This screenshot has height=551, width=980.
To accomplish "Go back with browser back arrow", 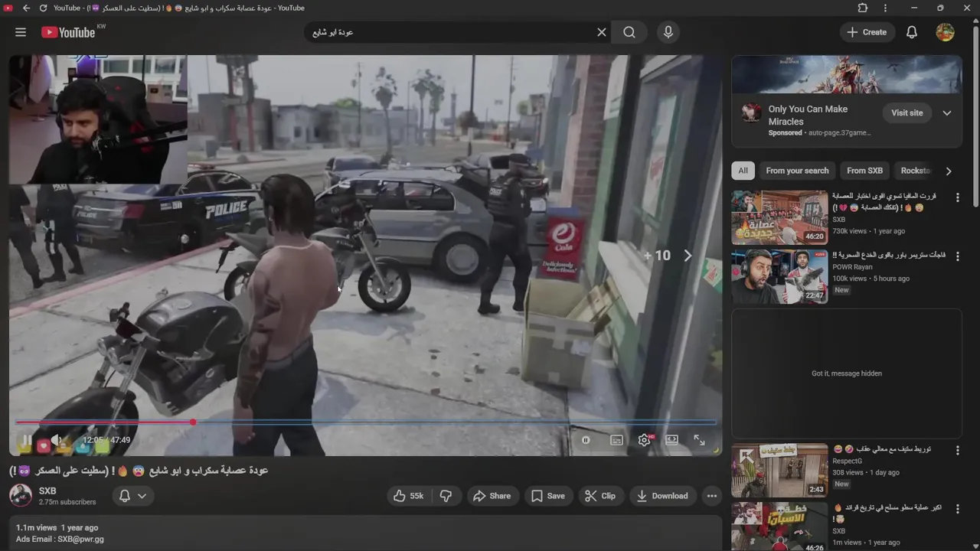I will pos(26,8).
